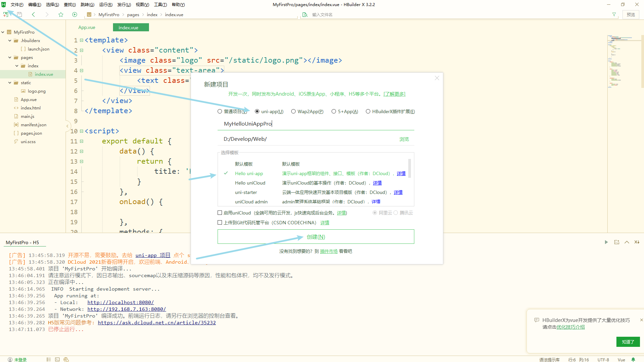
Task: Click the 预览 preview button
Action: 631,14
